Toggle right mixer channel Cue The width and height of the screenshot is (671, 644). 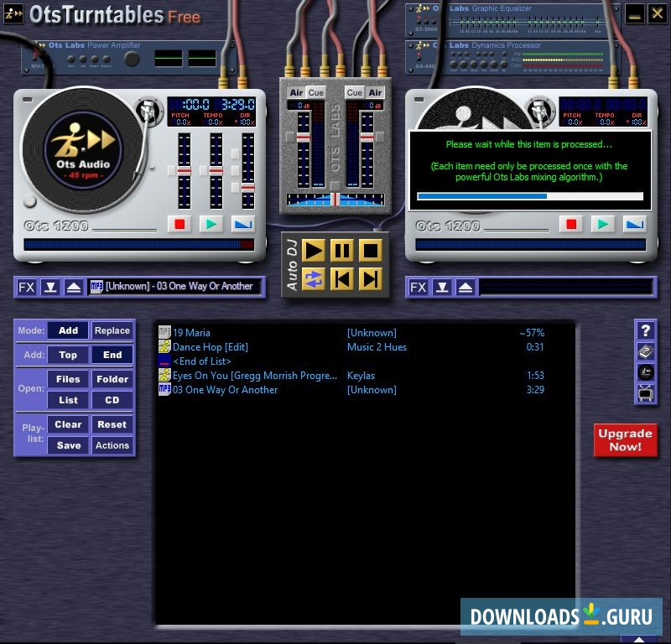coord(354,92)
